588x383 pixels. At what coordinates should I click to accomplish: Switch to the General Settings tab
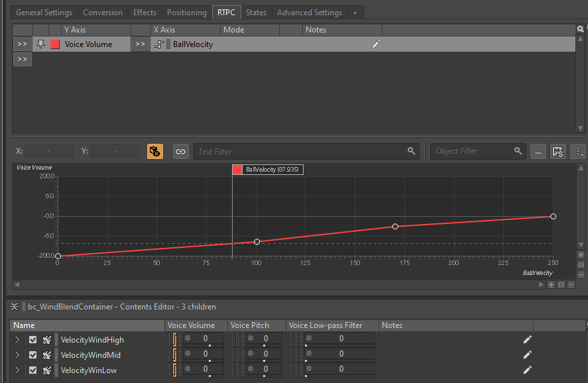click(x=44, y=13)
